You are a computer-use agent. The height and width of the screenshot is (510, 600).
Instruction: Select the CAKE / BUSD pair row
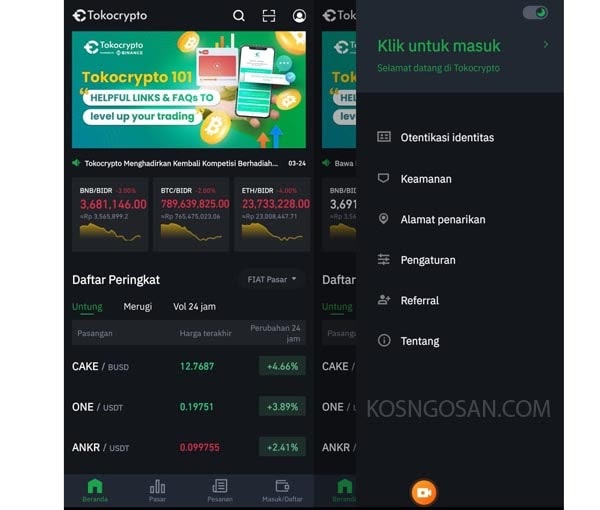pyautogui.click(x=189, y=366)
